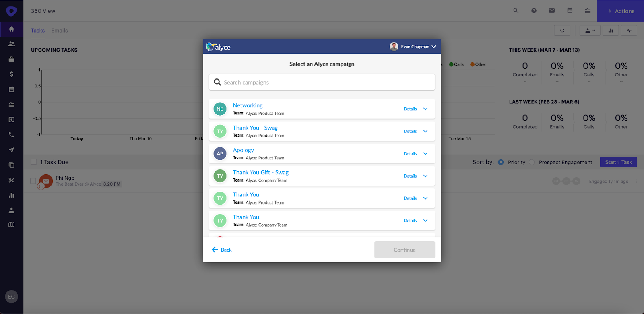644x314 pixels.
Task: Check the Phi Ngo task checkbox
Action: pos(33,181)
